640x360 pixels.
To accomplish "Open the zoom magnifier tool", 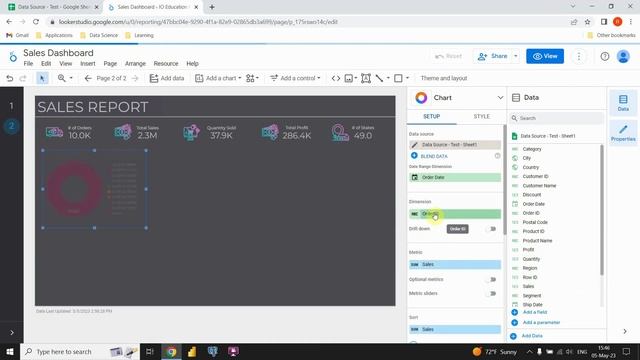I will (x=62, y=78).
